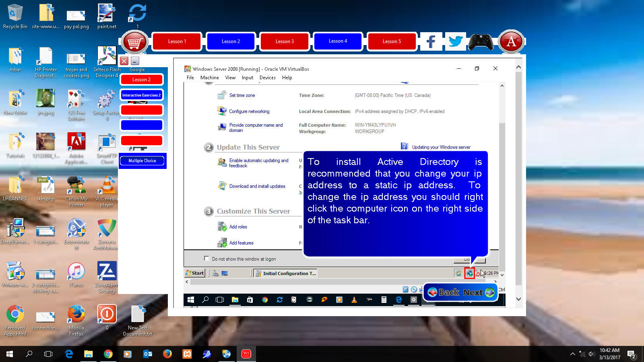
Task: Open VirtualBox Input menu
Action: coord(248,78)
